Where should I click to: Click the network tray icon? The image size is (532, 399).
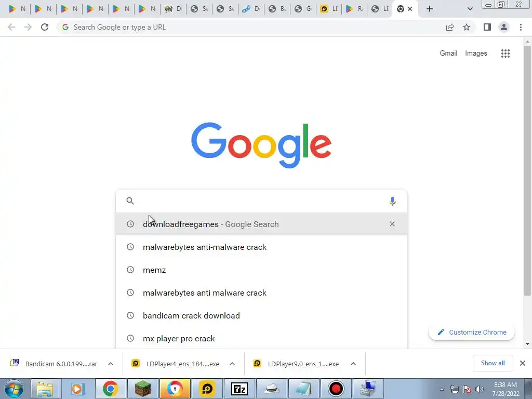coord(454,389)
